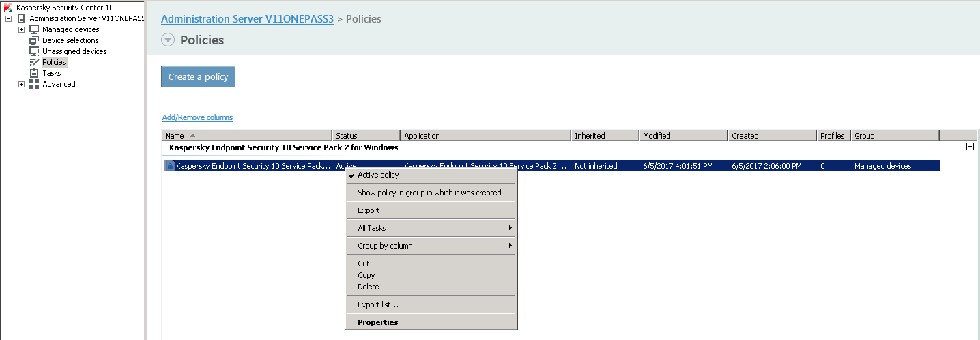Click the policy row shield icon

(x=169, y=166)
